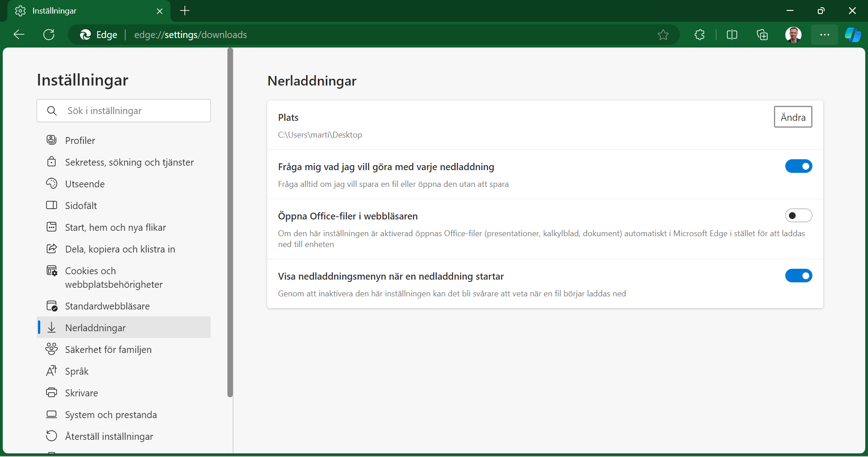Screen dimensions: 868x457
Task: Enable öppna Office-filer i webbläsaren
Action: [798, 216]
